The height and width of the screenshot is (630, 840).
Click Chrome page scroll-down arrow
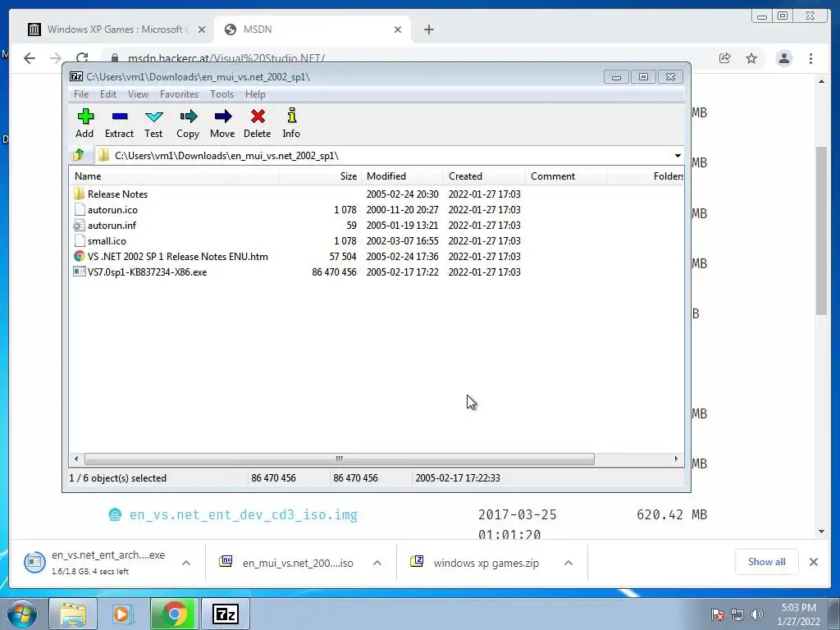821,532
